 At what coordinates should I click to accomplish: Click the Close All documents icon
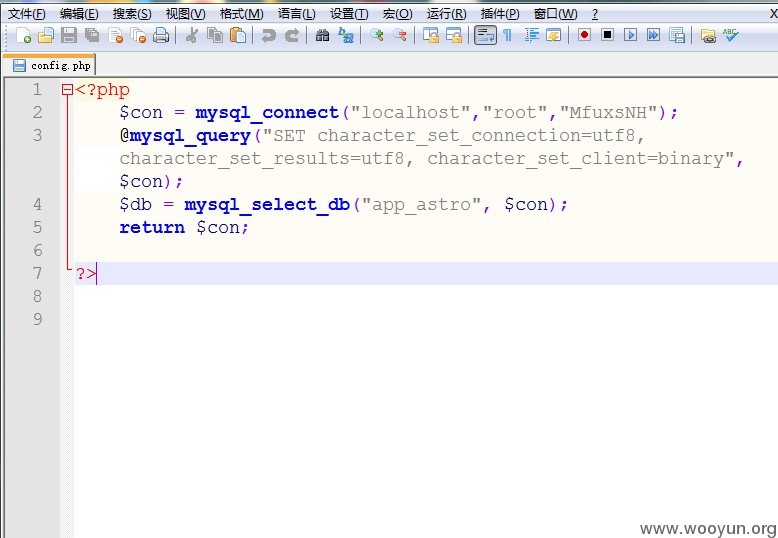pyautogui.click(x=138, y=35)
